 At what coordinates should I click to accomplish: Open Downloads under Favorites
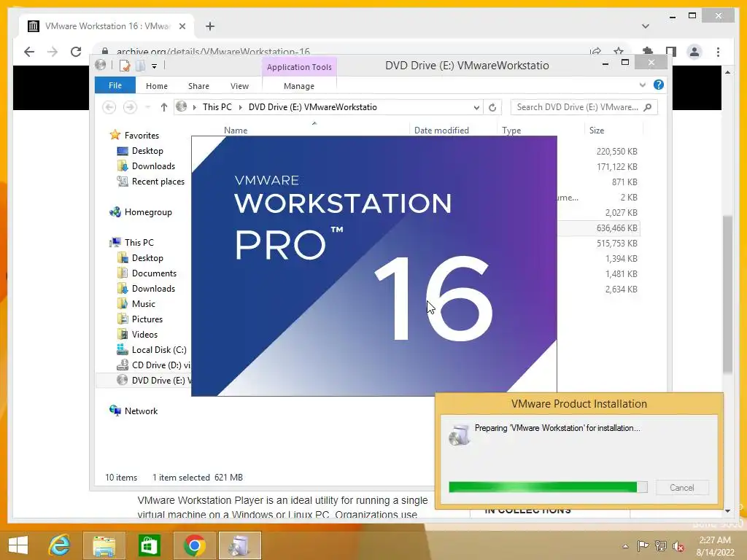(x=153, y=166)
